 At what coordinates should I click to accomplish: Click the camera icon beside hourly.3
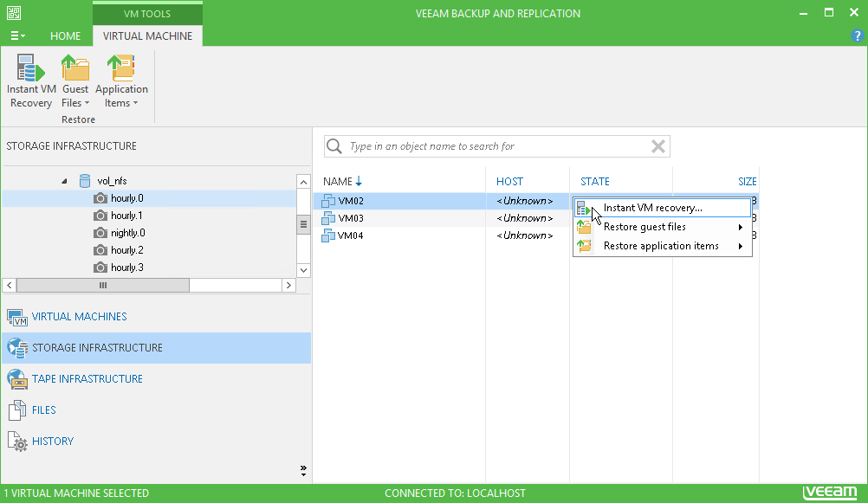(x=100, y=268)
